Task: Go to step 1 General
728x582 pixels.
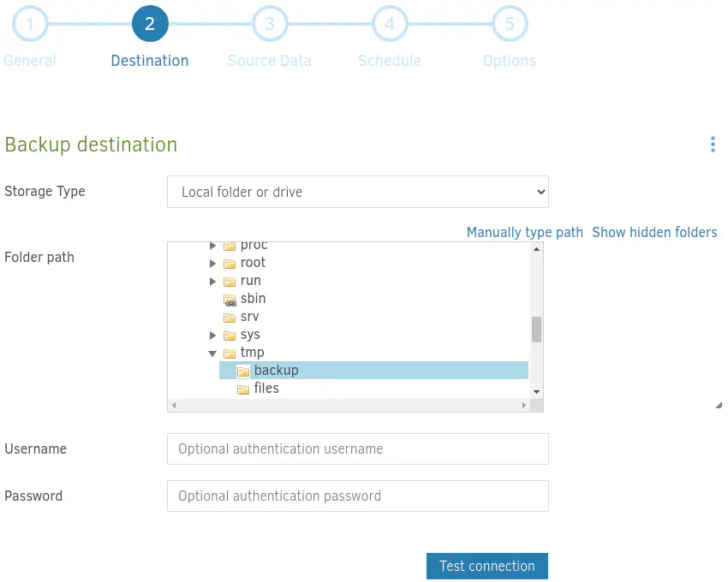Action: [30, 25]
